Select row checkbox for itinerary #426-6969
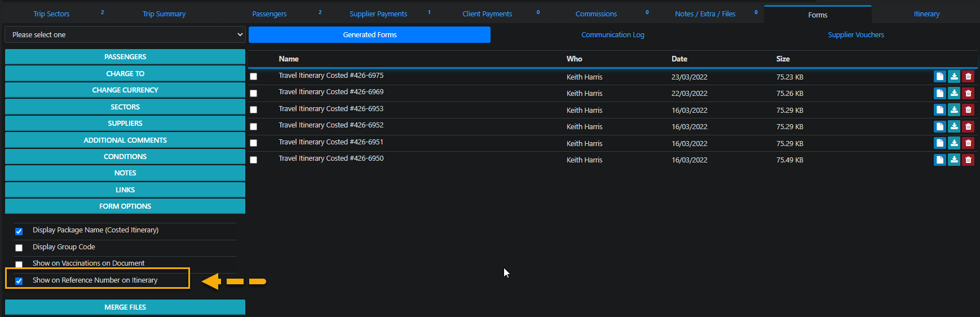Screen dimensions: 980x317 (x=254, y=94)
